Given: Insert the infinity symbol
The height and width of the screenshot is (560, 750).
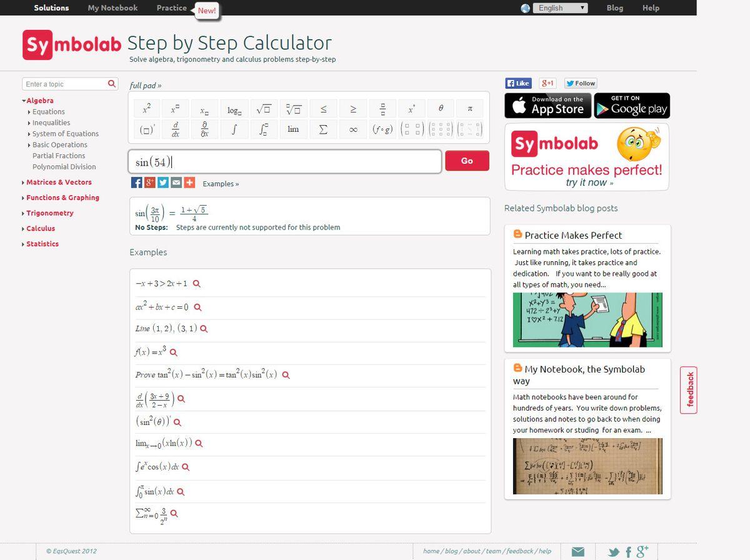Looking at the screenshot, I should (353, 129).
